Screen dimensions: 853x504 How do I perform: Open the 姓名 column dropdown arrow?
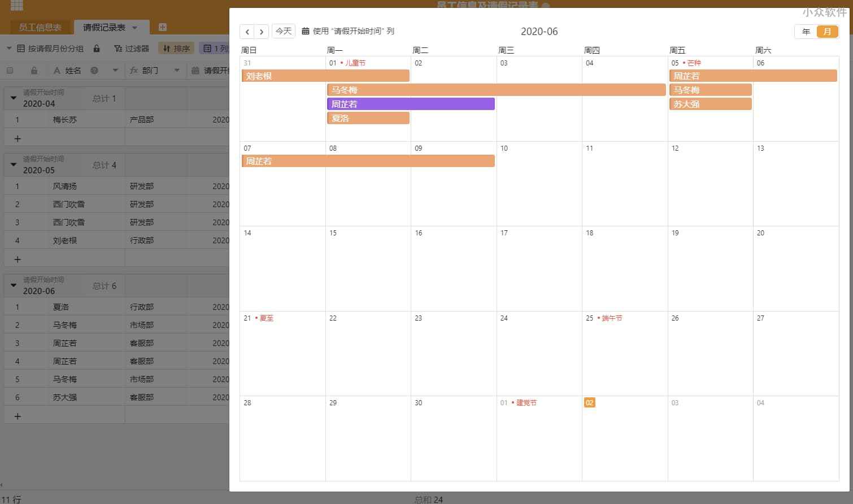tap(115, 71)
